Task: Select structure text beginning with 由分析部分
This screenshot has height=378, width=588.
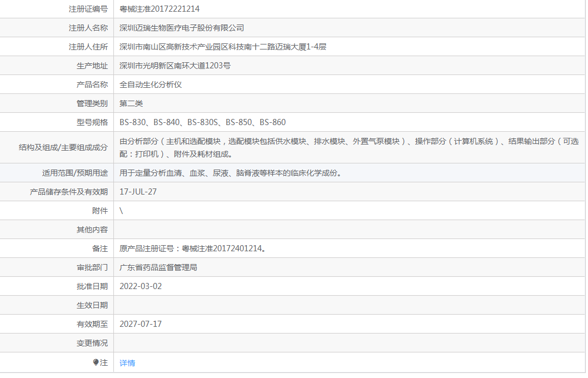Action: click(349, 147)
